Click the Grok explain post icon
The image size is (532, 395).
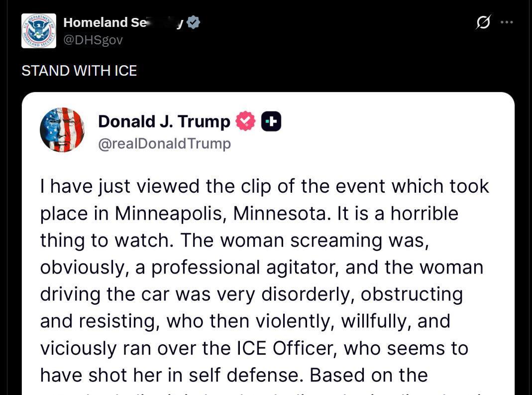point(483,22)
